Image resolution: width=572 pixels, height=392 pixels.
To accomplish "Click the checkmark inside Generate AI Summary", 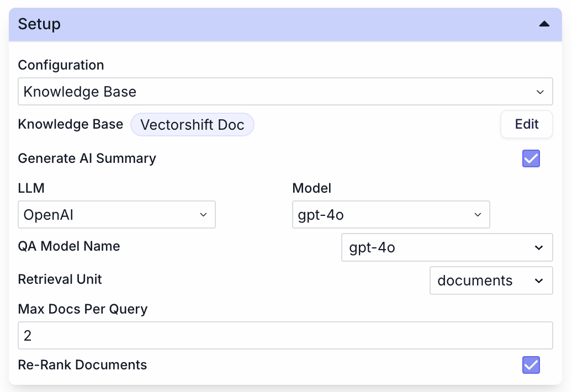I will pos(531,158).
